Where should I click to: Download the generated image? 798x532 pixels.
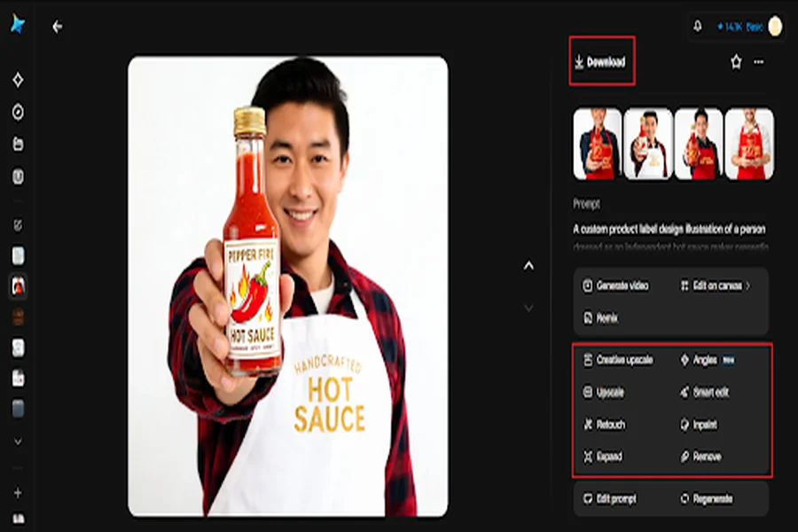click(x=601, y=62)
